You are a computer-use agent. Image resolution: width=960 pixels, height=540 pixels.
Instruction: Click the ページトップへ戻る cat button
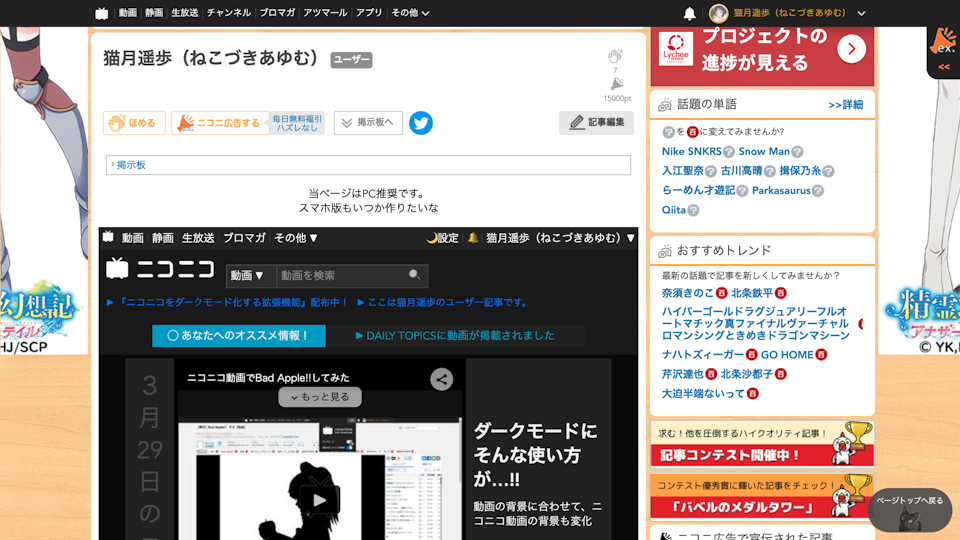[909, 509]
